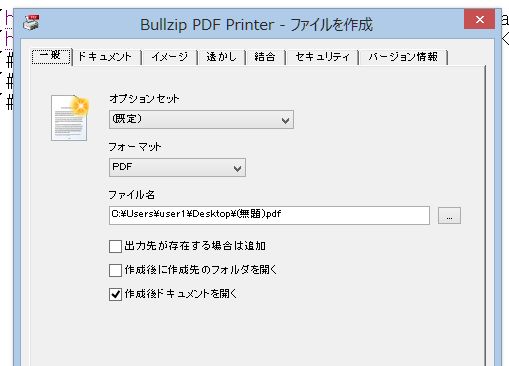Click into the ファイル名 path field
This screenshot has width=509, height=366.
pos(269,215)
